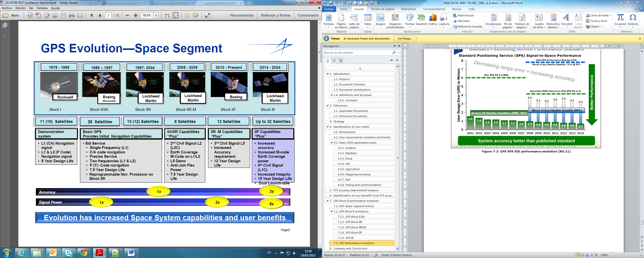Collapse the 4.3. Main GNSS application areas node
Image resolution: width=644 pixels, height=258 pixels.
[332, 143]
